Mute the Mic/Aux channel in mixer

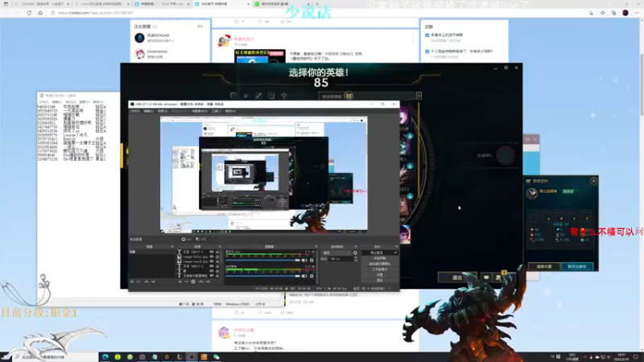[304, 260]
